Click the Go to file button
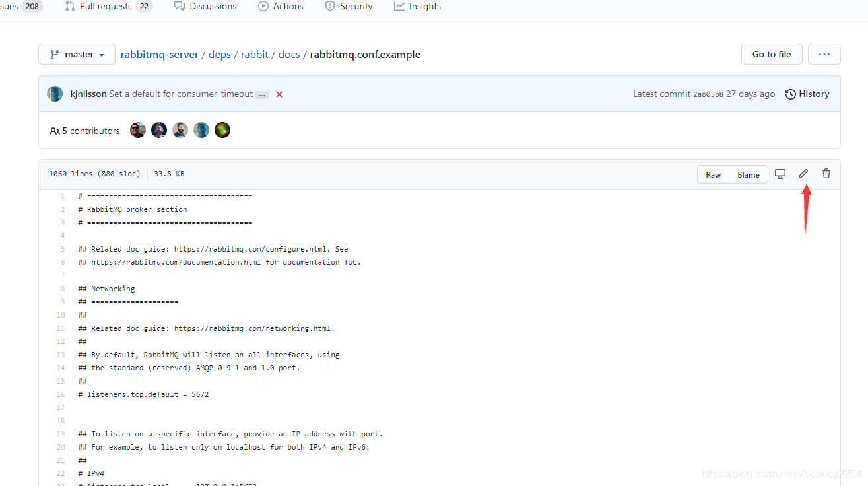Viewport: 868px width, 486px height. tap(772, 54)
